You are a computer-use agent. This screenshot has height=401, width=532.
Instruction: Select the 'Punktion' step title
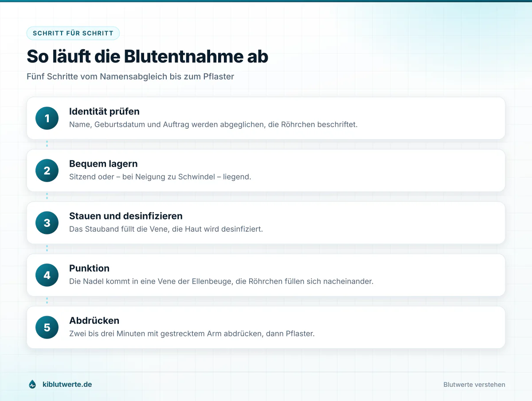(89, 269)
